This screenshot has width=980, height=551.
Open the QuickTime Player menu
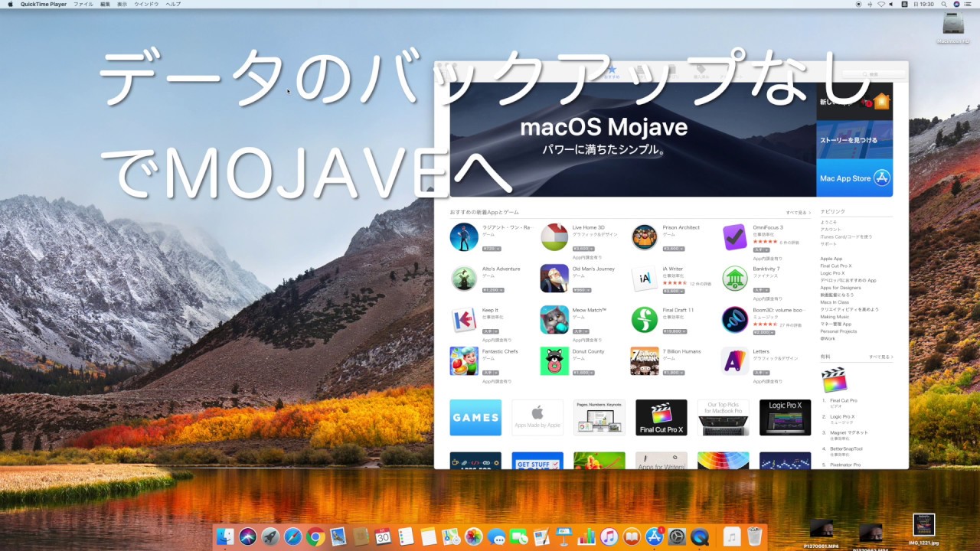tap(44, 4)
